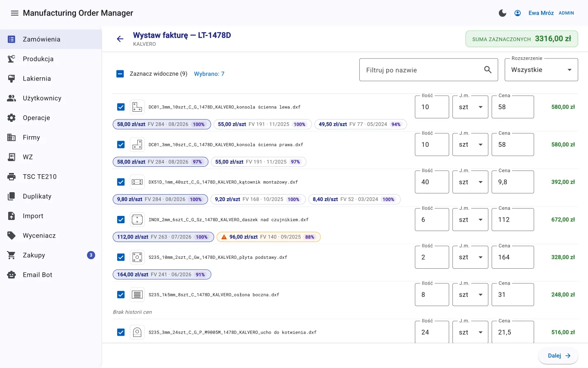Viewport: 588px width, 368px height.
Task: Uncheck the kątownik montażowy row
Action: [121, 182]
